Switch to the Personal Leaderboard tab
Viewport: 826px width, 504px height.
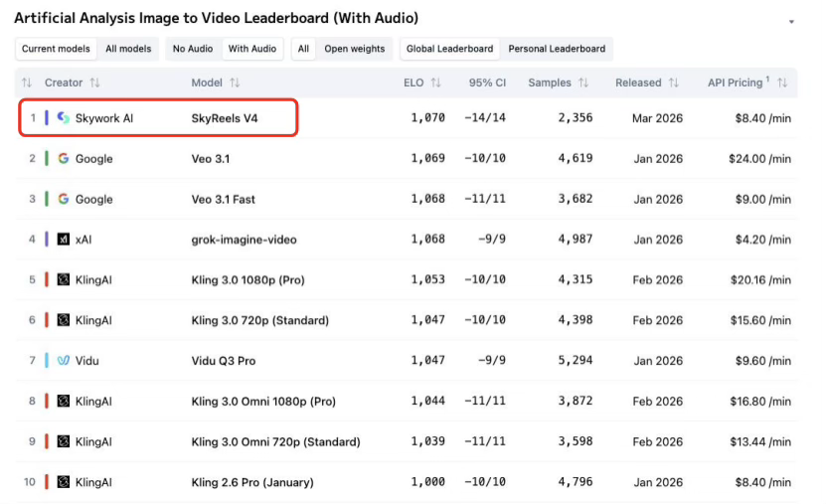(x=557, y=49)
